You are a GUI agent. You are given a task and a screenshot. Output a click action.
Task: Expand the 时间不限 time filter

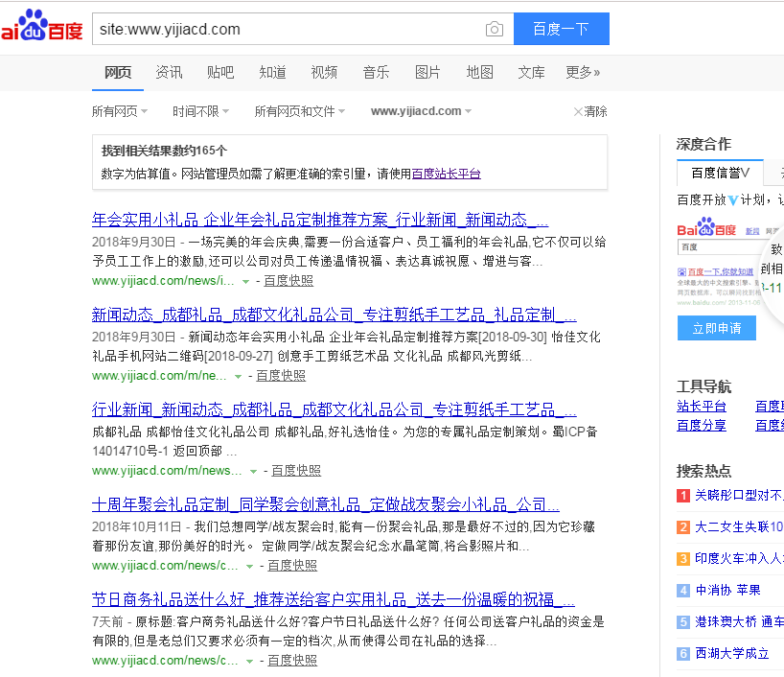click(x=200, y=111)
